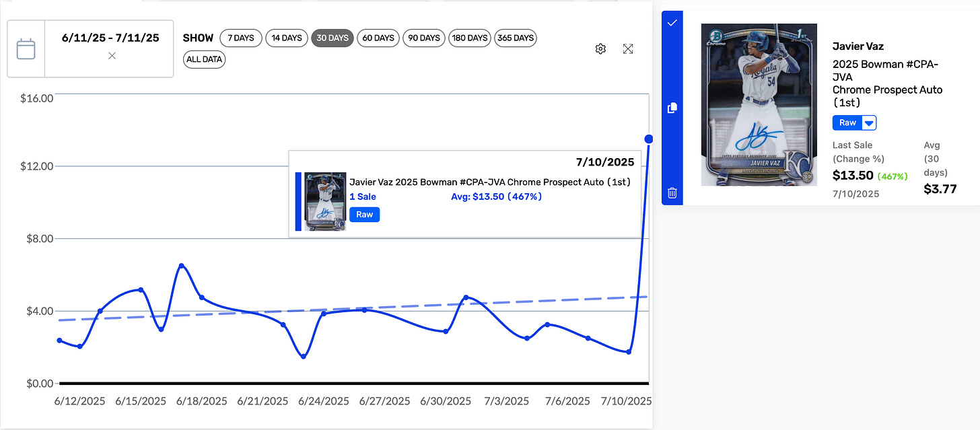The height and width of the screenshot is (430, 980).
Task: Switch to 90 DAYS range
Action: pyautogui.click(x=424, y=38)
